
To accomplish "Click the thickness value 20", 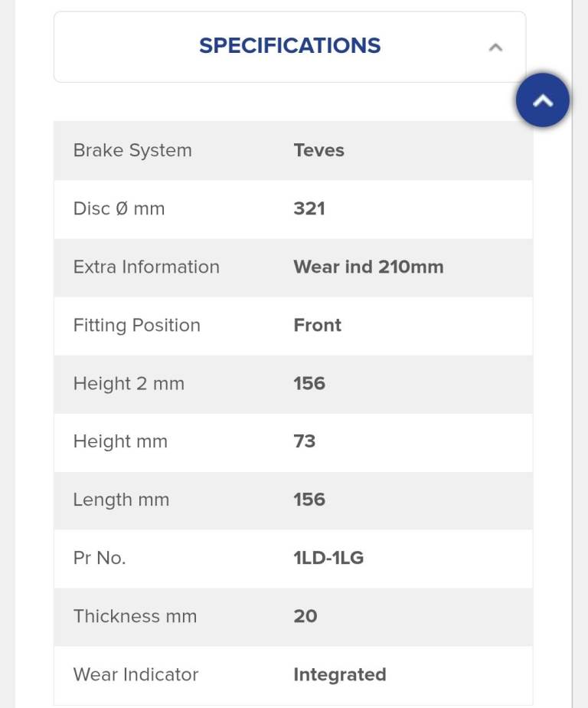I will [305, 616].
